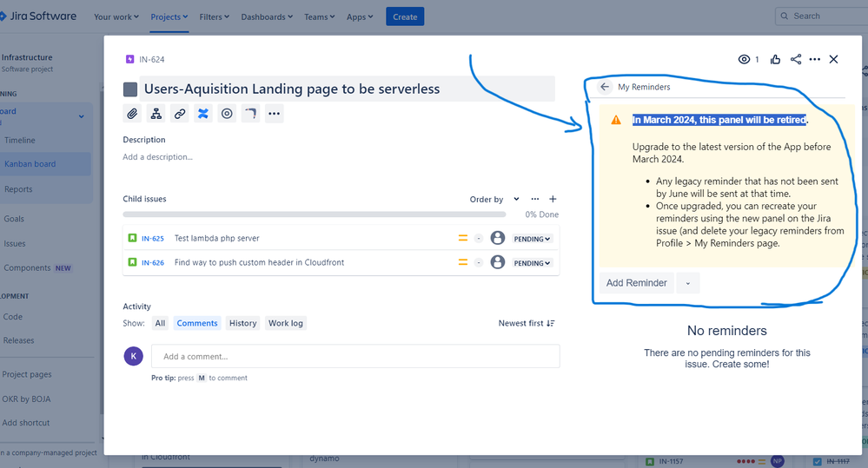Select the Work log activity tab
Image resolution: width=868 pixels, height=468 pixels.
tap(286, 323)
